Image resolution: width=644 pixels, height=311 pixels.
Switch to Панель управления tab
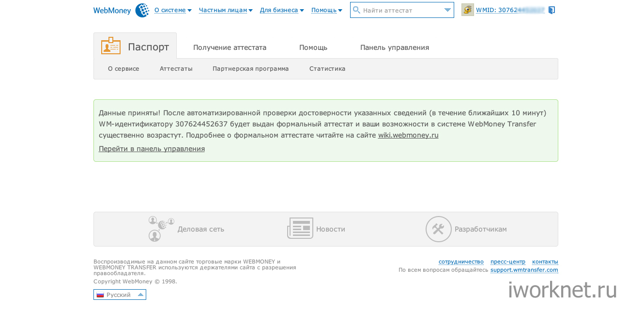pyautogui.click(x=395, y=47)
